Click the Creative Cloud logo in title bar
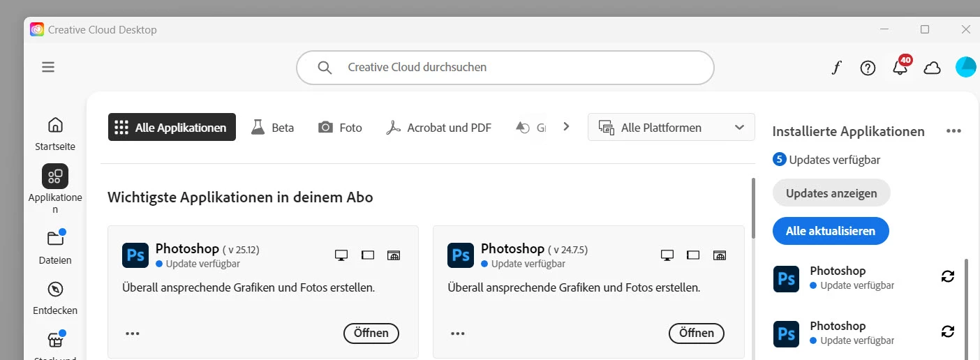 click(x=37, y=29)
